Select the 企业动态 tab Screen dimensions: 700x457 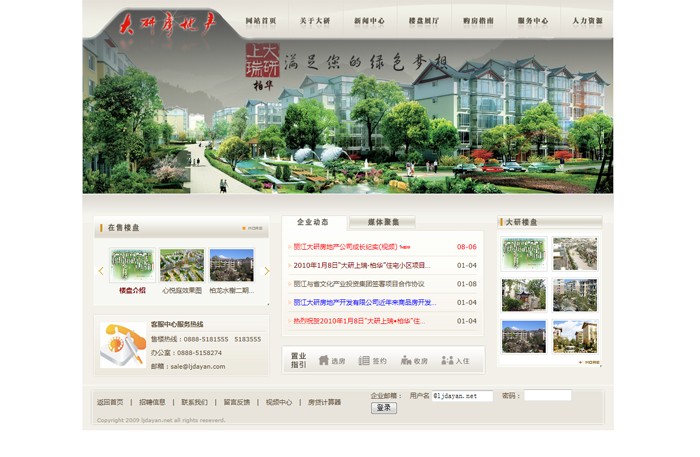click(313, 222)
